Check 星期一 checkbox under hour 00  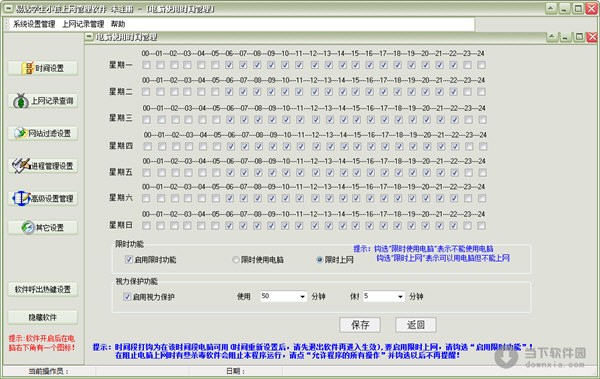(x=146, y=65)
